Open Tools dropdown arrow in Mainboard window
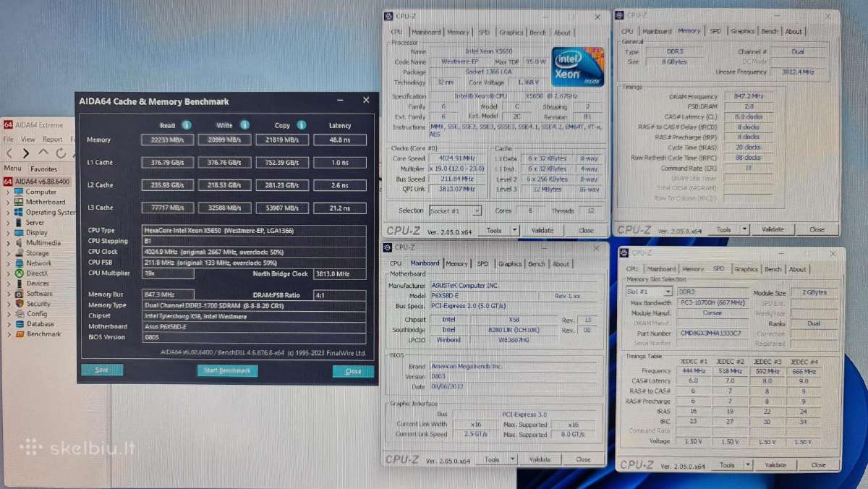868x489 pixels. 512,459
